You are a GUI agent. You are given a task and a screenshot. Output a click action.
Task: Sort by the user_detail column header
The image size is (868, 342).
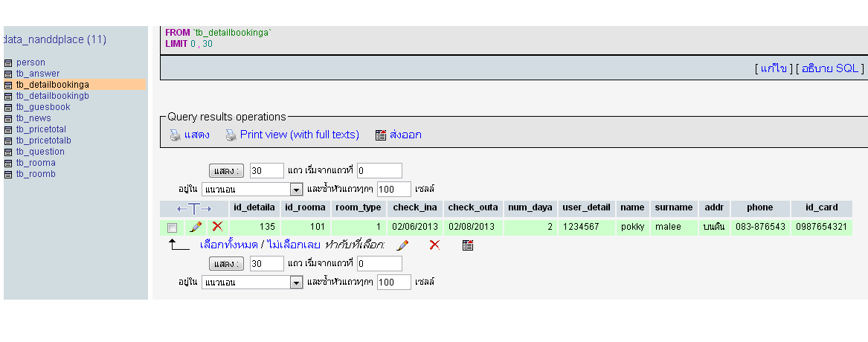586,207
